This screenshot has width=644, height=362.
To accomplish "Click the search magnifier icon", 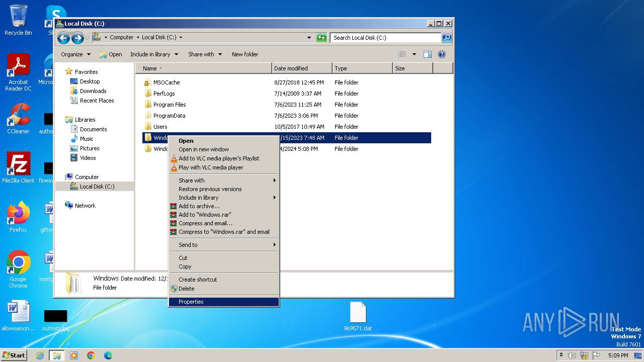I will (446, 38).
